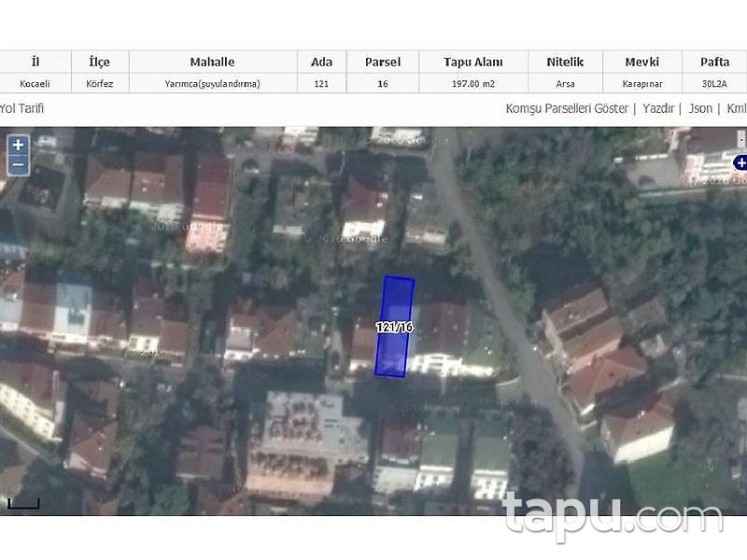Image resolution: width=747 pixels, height=560 pixels.
Task: Click the İlçe column header
Action: (100, 62)
